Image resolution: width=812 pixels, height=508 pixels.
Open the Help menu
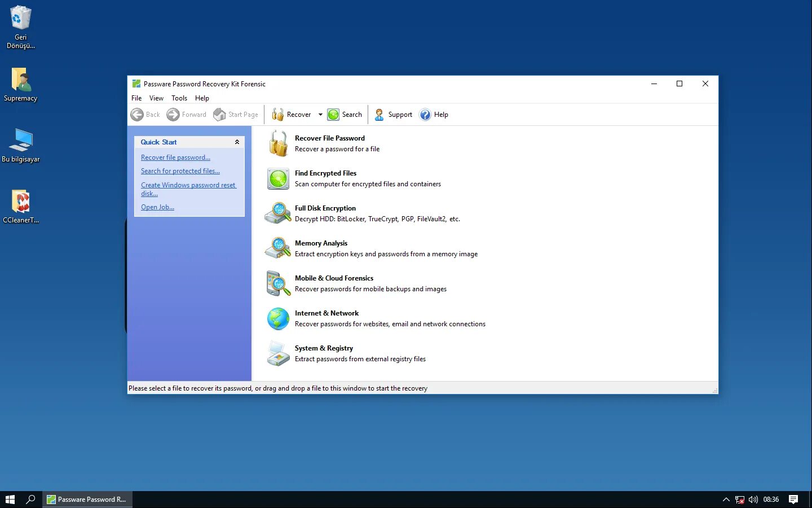(202, 98)
